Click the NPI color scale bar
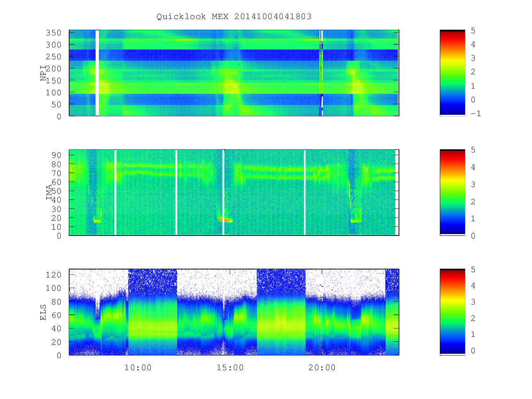532x399 pixels. 452,73
